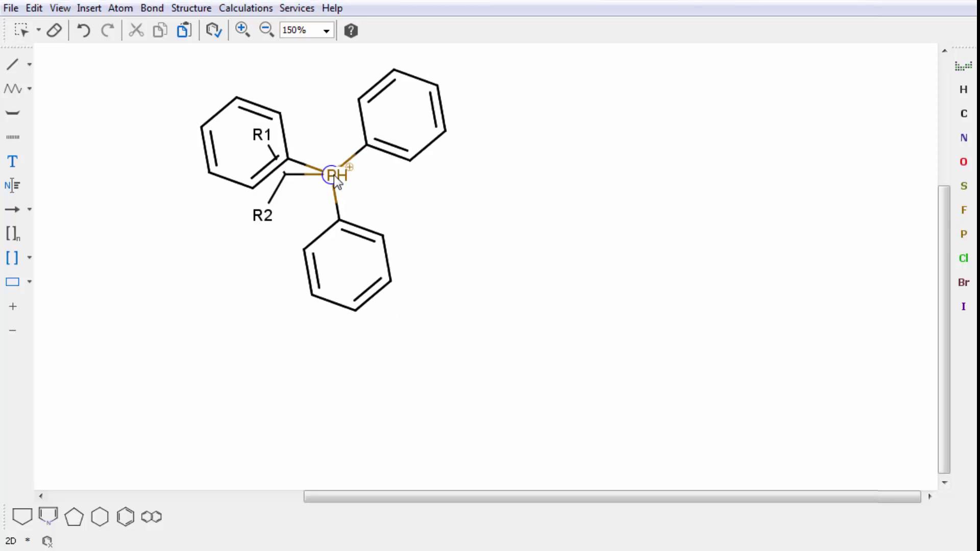Select the chain drawing tool
The height and width of the screenshot is (551, 980).
click(x=13, y=89)
